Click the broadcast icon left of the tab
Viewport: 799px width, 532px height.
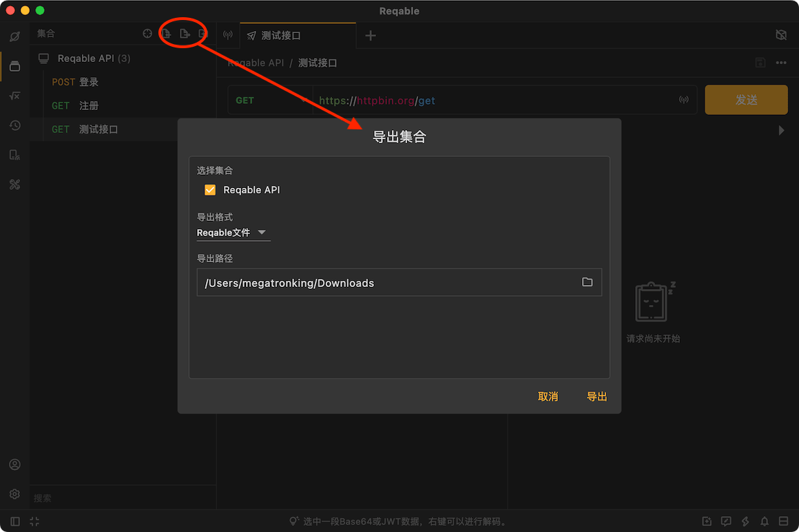coord(228,35)
